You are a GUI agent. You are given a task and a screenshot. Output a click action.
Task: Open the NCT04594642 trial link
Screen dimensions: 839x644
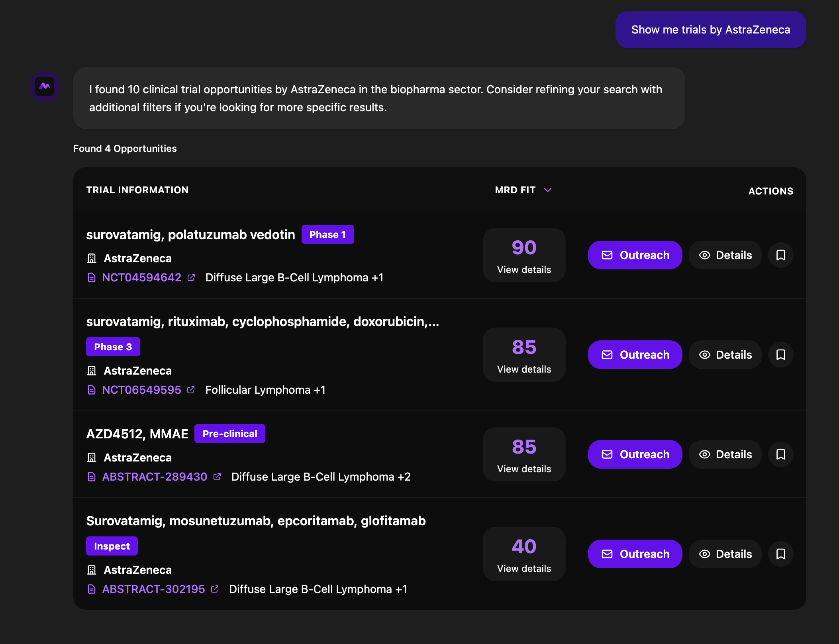coord(141,277)
